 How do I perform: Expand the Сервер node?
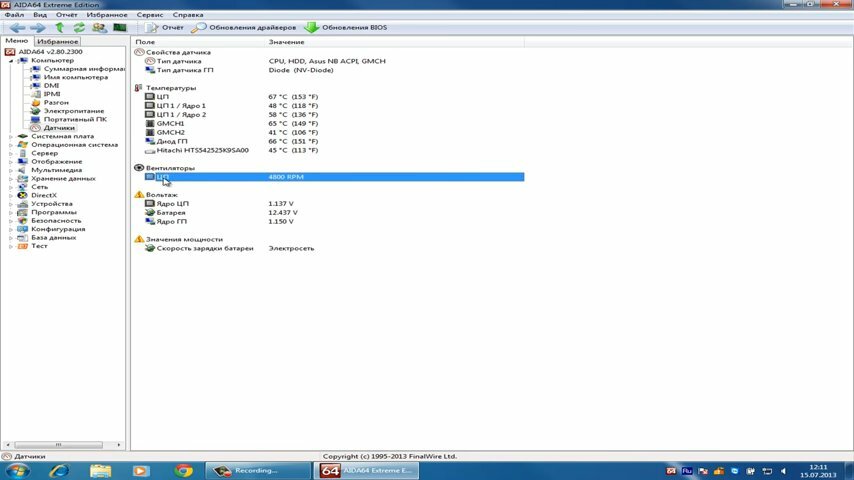11,153
